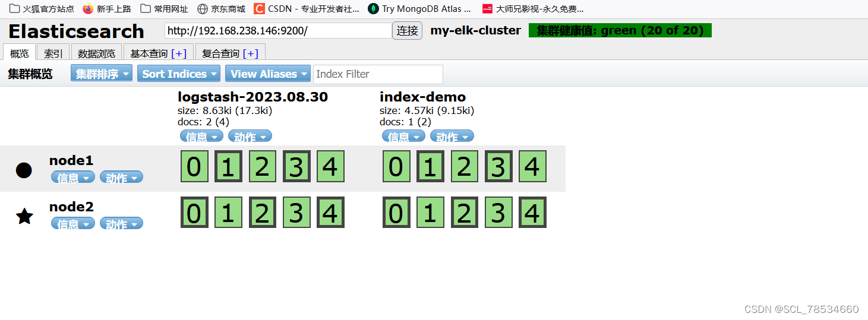This screenshot has width=868, height=320.
Task: Add a new 复合查询 tab with [+]
Action: [250, 53]
